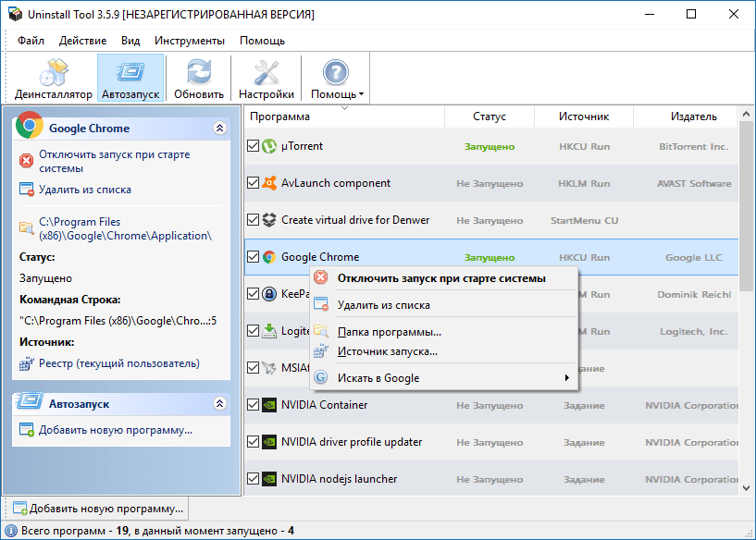Screen dimensions: 756x540
Task: Click the NVIDIA driver profile updater icon
Action: click(269, 442)
